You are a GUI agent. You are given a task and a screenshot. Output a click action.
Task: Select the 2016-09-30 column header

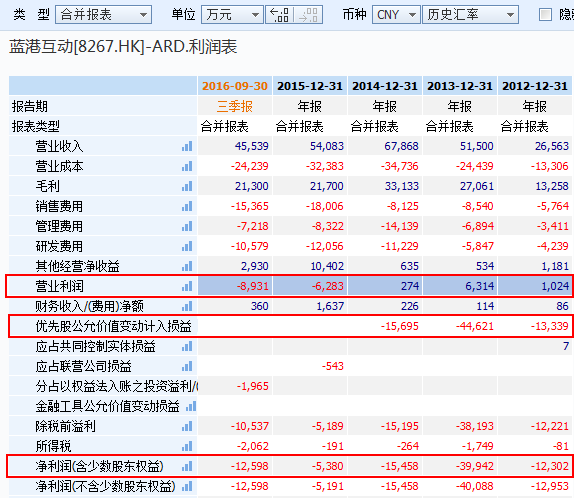pos(235,86)
